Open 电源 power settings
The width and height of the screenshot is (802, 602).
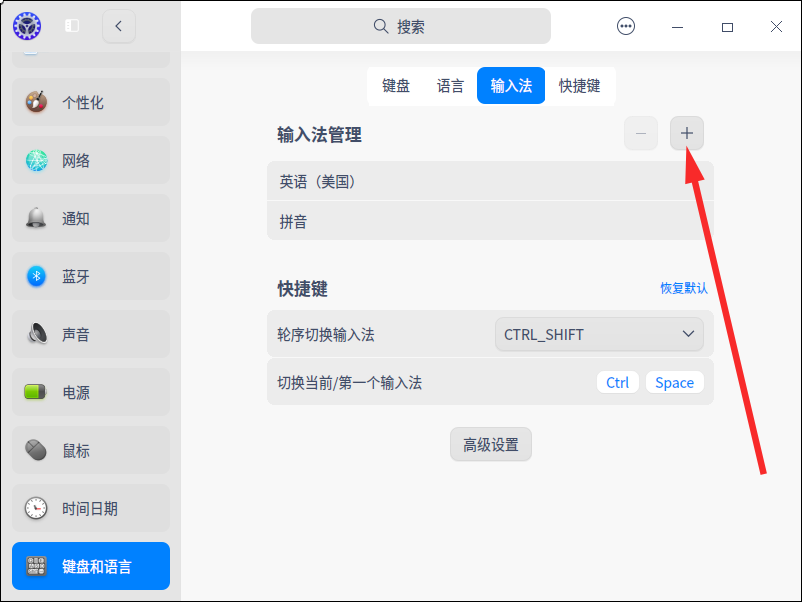[91, 392]
